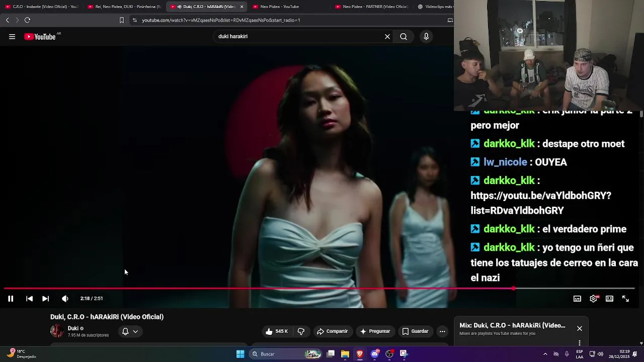Switch to 'Neo Pistea - PARTNER' tab
This screenshot has height=362, width=644.
click(372, 7)
